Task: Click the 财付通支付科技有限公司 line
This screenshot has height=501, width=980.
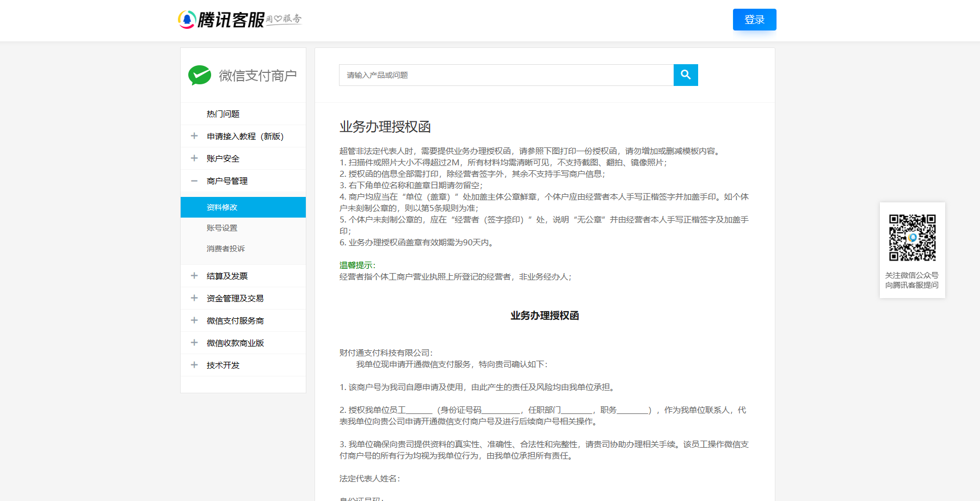Action: 386,352
